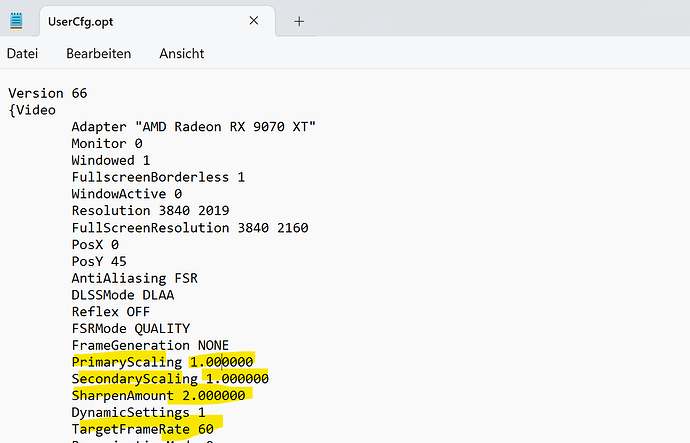The height and width of the screenshot is (443, 690).
Task: Click the 'DynamicSettings 1' line
Action: click(139, 412)
